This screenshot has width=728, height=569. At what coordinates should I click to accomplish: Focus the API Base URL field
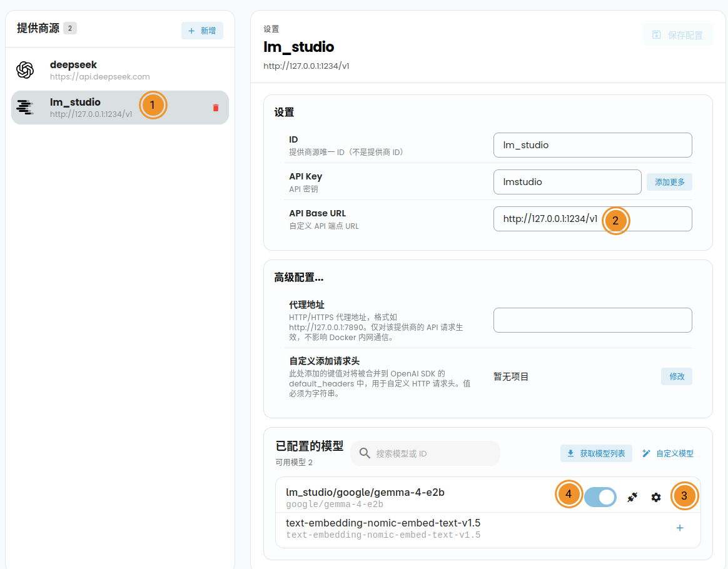592,219
